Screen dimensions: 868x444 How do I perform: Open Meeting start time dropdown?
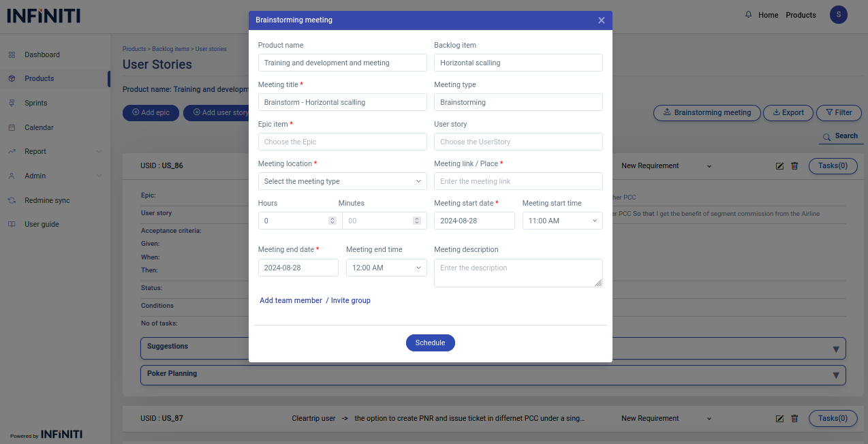point(562,221)
